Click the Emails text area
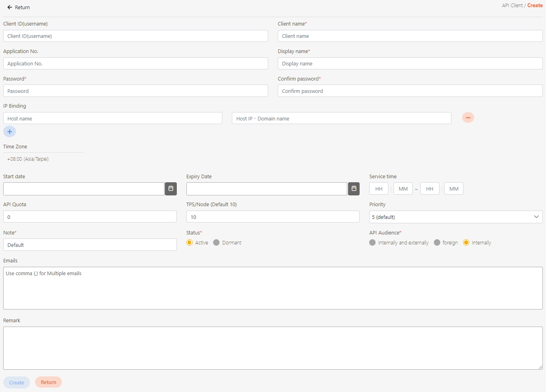Viewport: 546px width, 392px height. [x=273, y=288]
